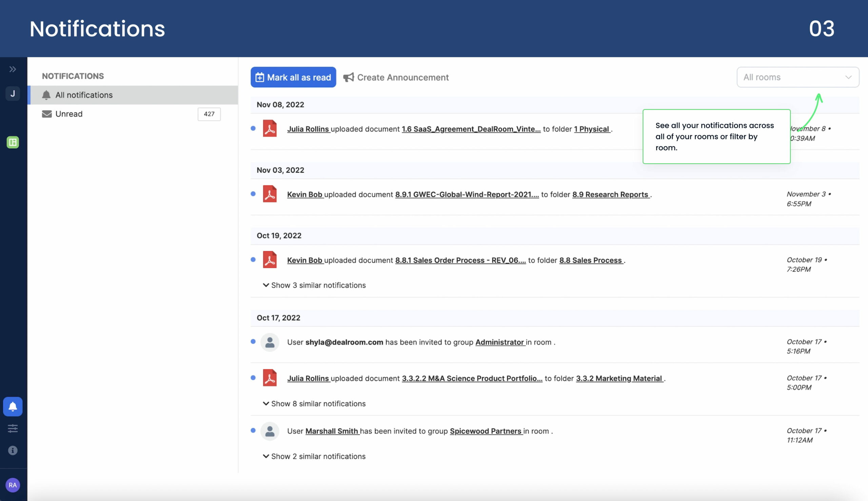
Task: Click the 427 unread count badge
Action: point(209,114)
